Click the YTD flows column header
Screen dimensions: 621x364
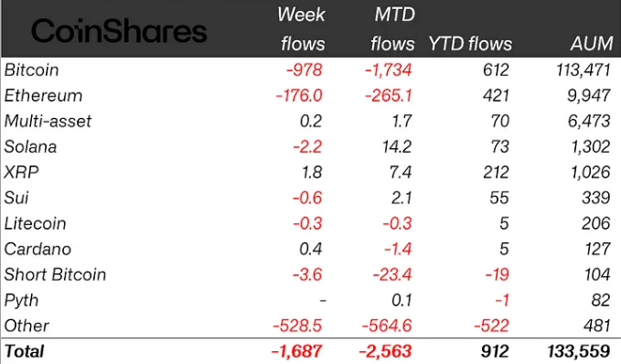point(470,44)
